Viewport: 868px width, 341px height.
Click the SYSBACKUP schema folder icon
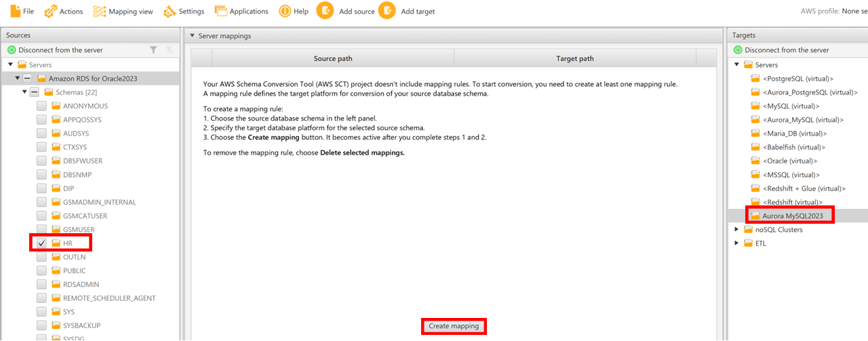[56, 325]
